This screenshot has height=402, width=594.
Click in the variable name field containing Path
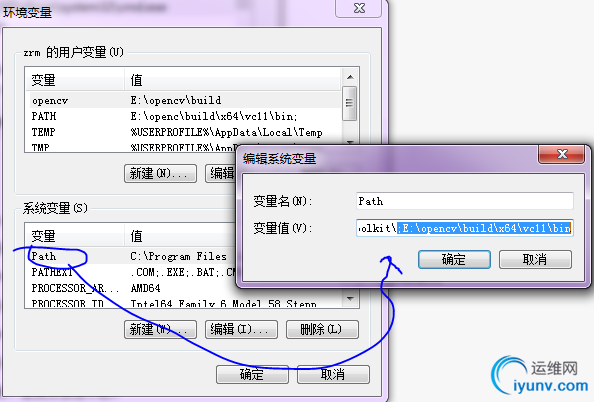coord(464,201)
